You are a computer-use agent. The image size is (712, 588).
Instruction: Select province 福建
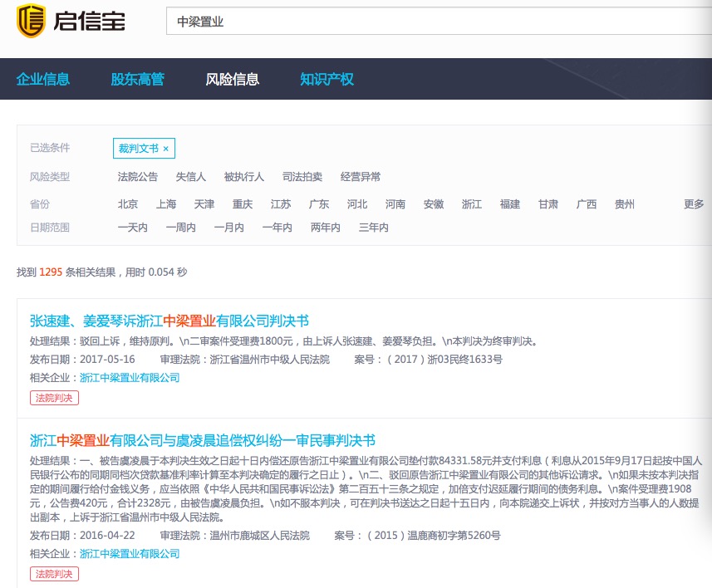point(510,203)
